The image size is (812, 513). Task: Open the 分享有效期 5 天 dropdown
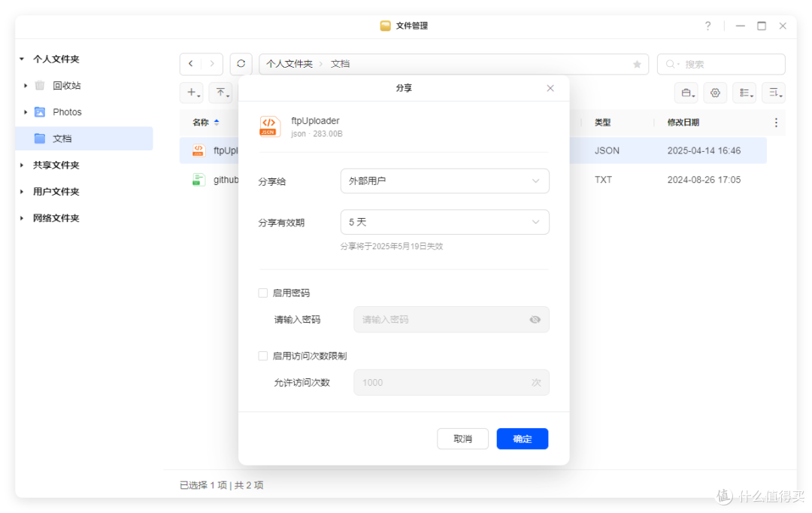445,223
